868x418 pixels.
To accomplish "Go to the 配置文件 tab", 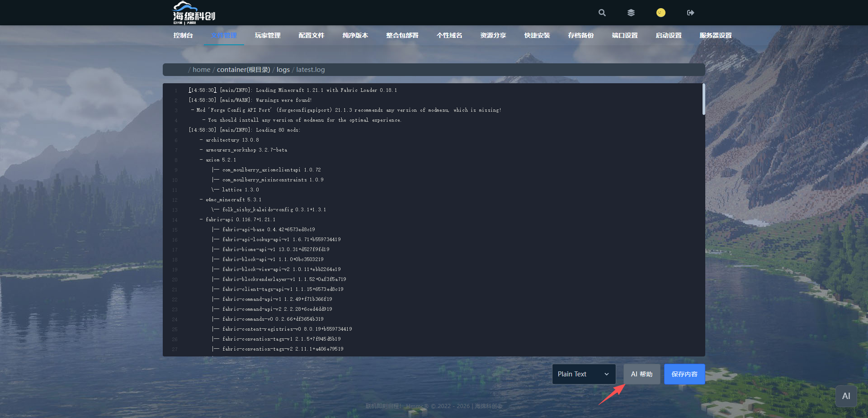I will (x=311, y=35).
